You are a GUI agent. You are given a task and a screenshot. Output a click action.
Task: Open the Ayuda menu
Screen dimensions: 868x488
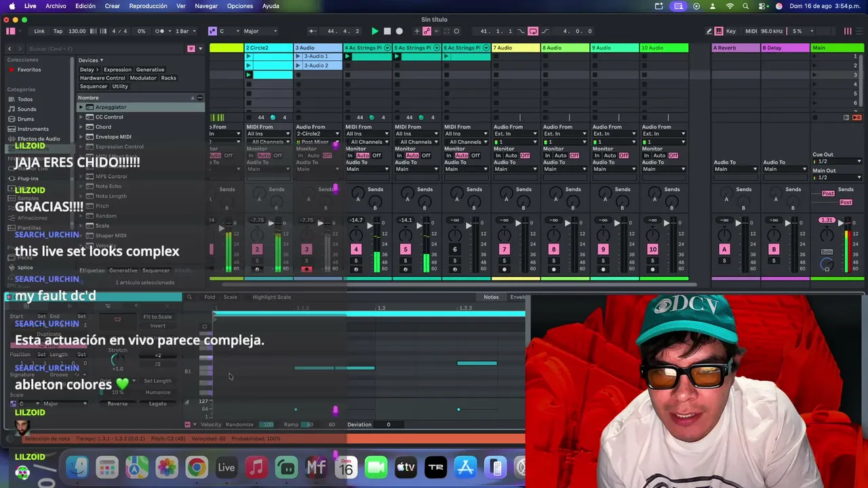tap(271, 6)
